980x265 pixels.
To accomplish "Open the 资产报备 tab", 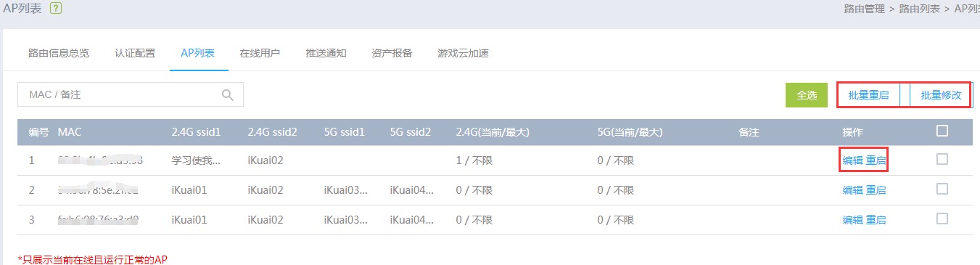I will (392, 53).
